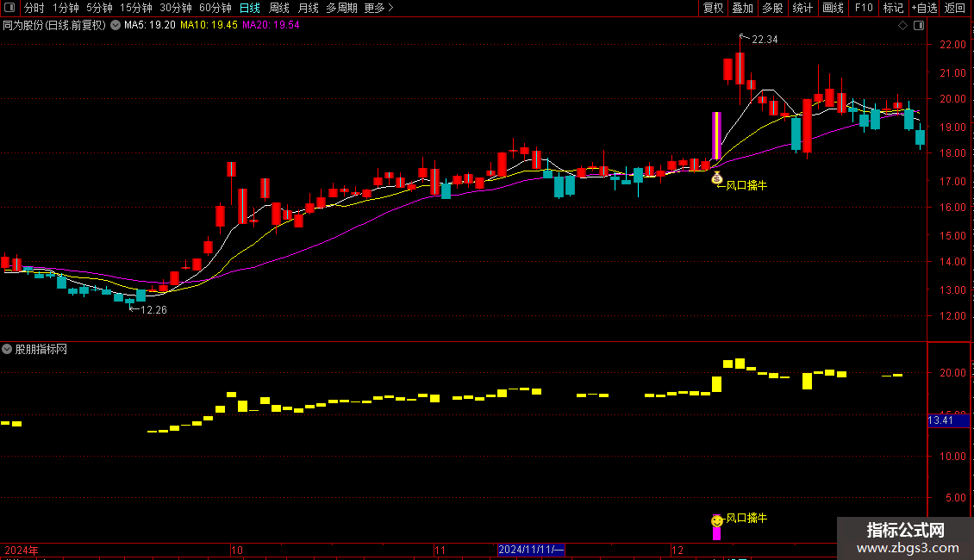This screenshot has width=974, height=560.
Task: Select the 60分钟 period tab
Action: pos(215,8)
